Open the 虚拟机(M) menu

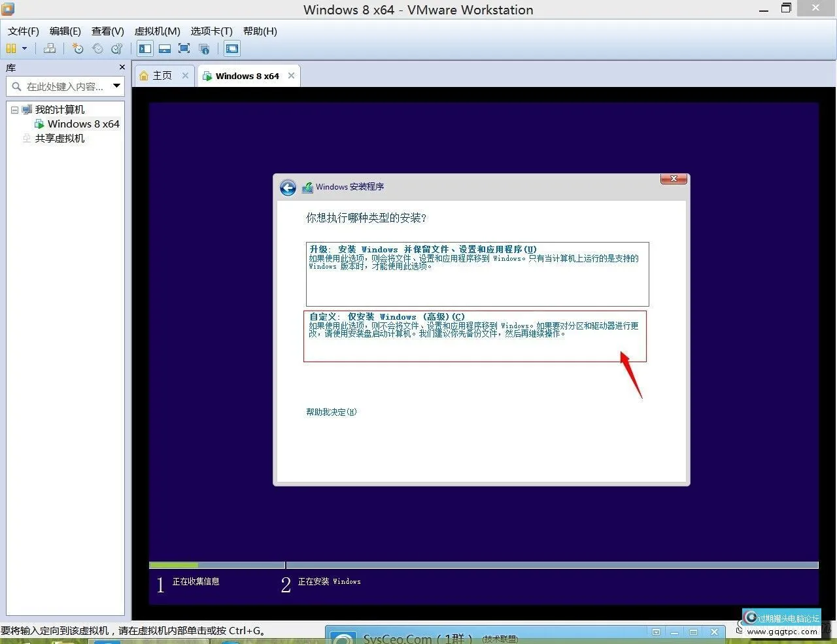click(156, 31)
